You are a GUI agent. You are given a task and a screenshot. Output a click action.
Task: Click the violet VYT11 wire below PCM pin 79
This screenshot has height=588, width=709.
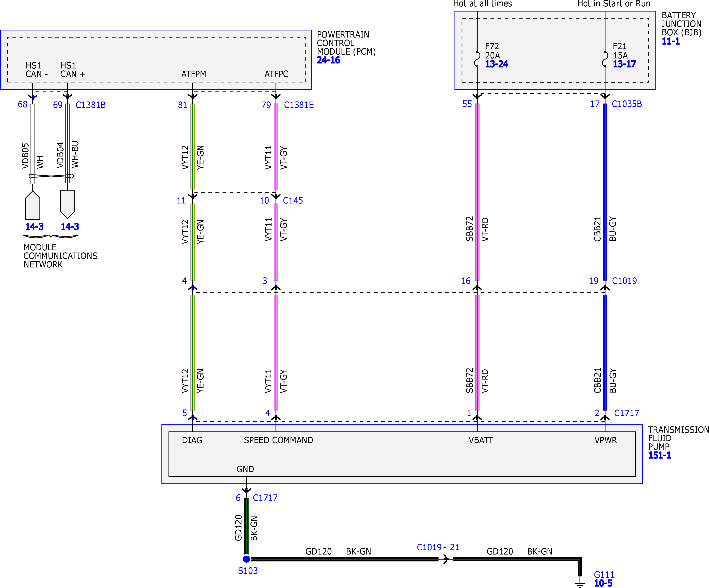(x=276, y=147)
